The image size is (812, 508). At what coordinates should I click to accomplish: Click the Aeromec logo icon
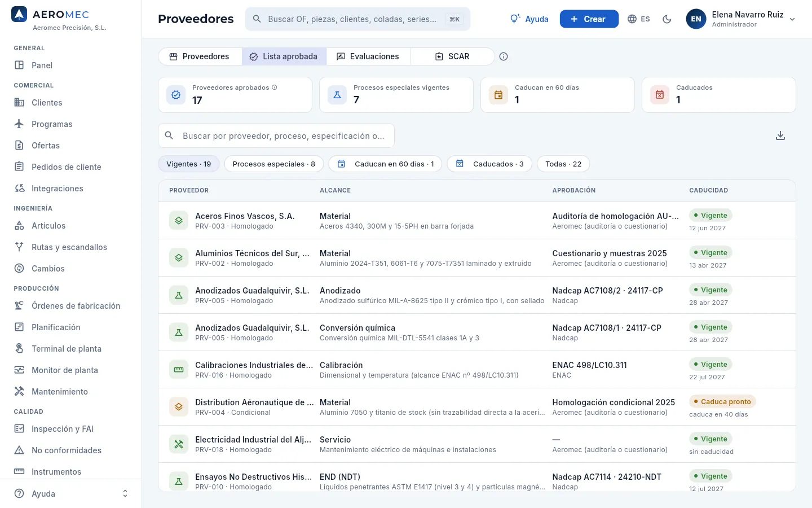tap(19, 15)
